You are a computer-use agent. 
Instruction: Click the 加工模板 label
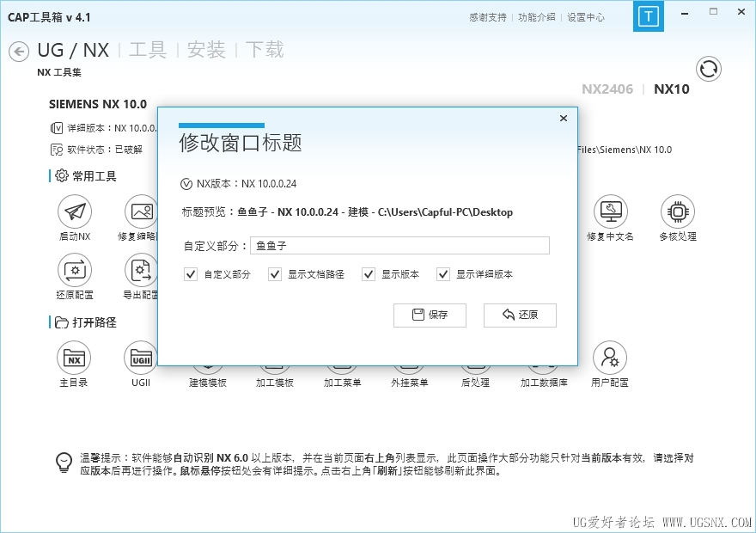coord(275,383)
